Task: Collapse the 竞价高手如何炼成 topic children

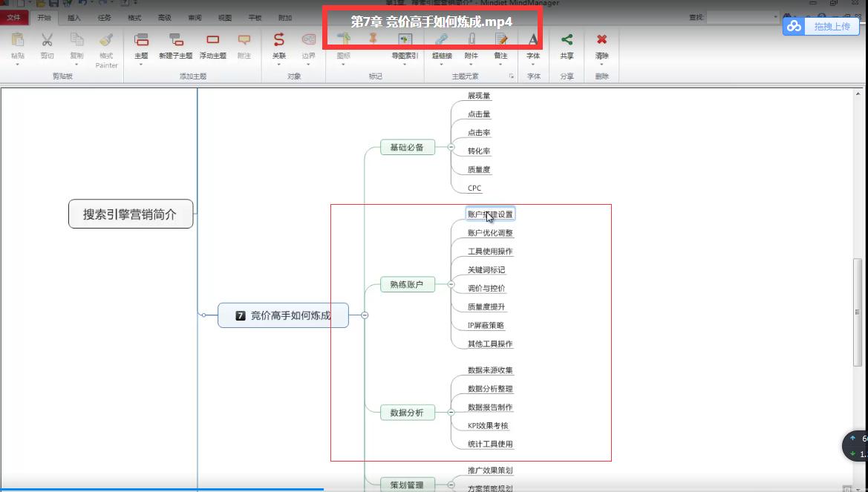Action: pyautogui.click(x=365, y=315)
